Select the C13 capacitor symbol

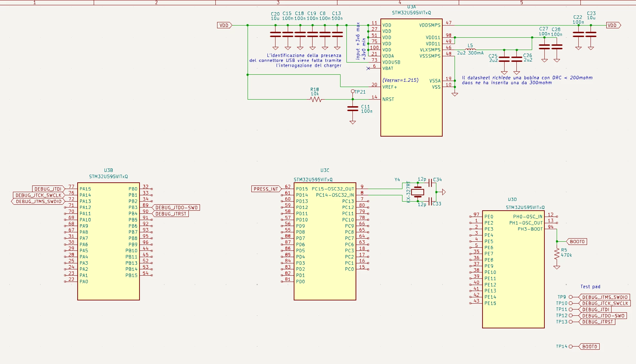pos(337,34)
